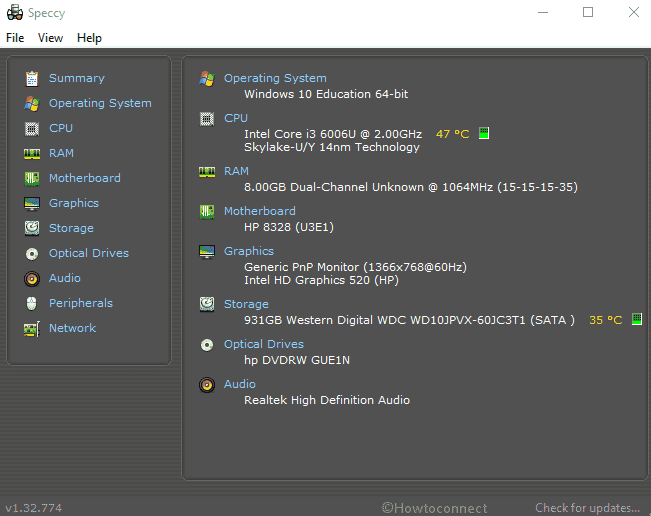Click the 47 °C CPU temperature reading
The image size is (651, 516).
tap(452, 134)
